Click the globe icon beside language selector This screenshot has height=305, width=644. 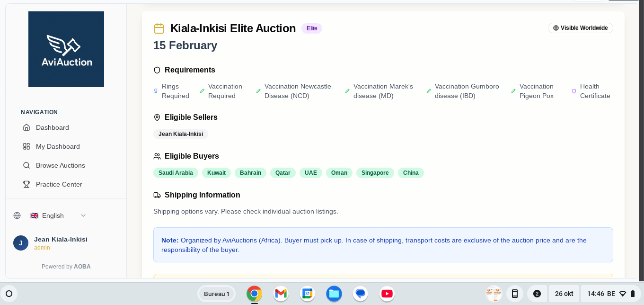(17, 215)
